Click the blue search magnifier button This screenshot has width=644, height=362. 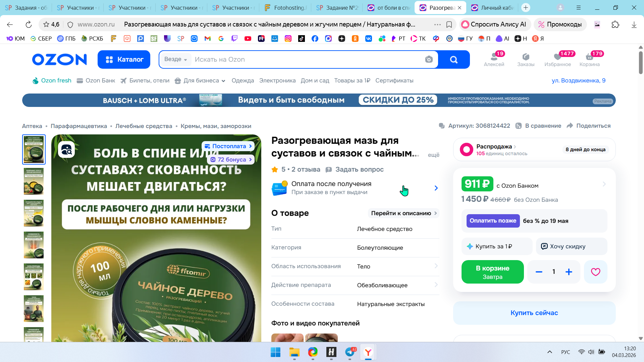coord(453,60)
